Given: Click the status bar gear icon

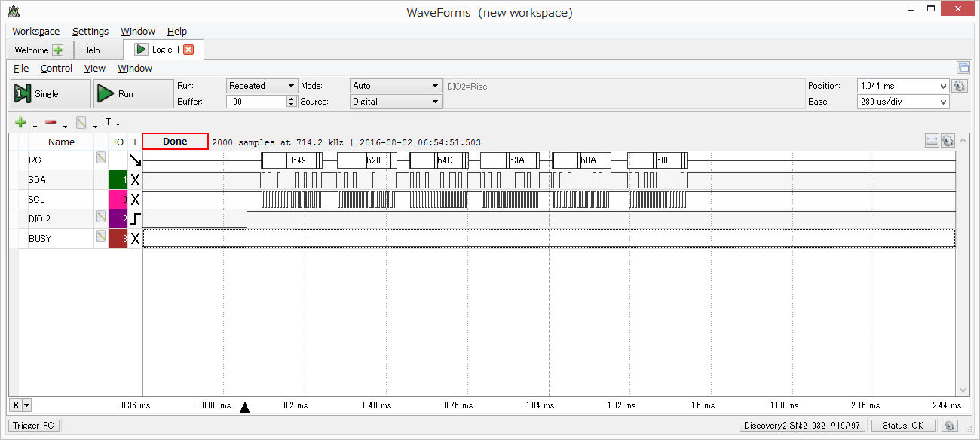Looking at the screenshot, I should (951, 426).
